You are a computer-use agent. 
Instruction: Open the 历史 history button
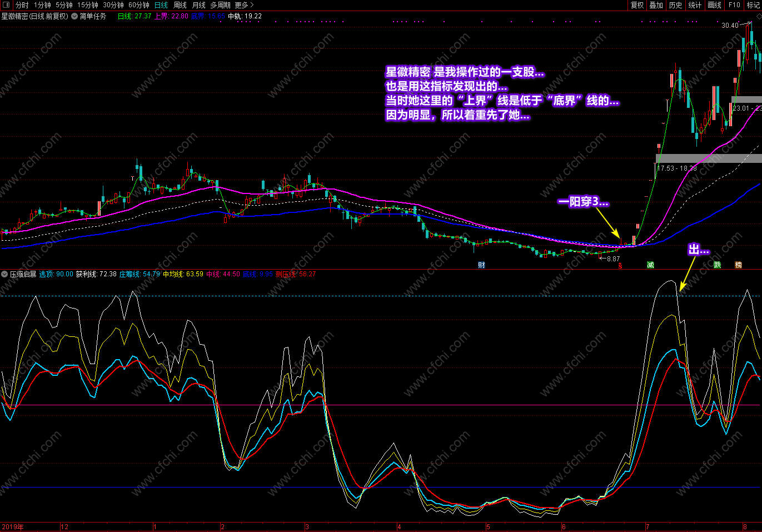point(676,5)
